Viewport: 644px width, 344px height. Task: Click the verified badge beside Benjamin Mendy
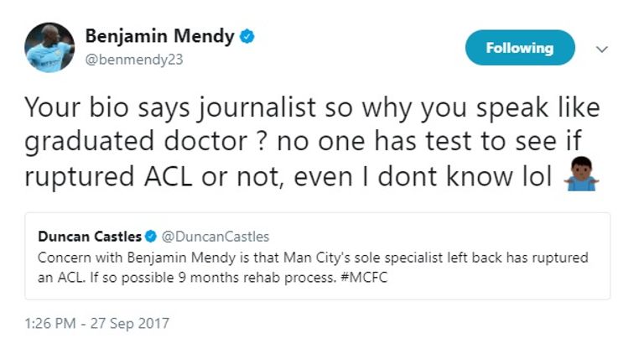click(247, 37)
